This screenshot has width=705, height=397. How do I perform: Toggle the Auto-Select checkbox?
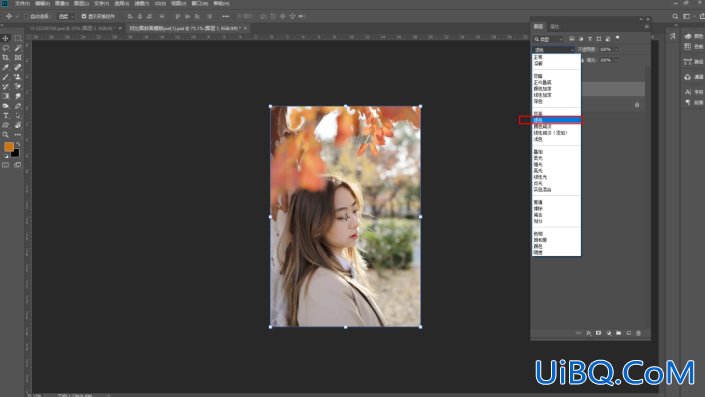[x=26, y=16]
